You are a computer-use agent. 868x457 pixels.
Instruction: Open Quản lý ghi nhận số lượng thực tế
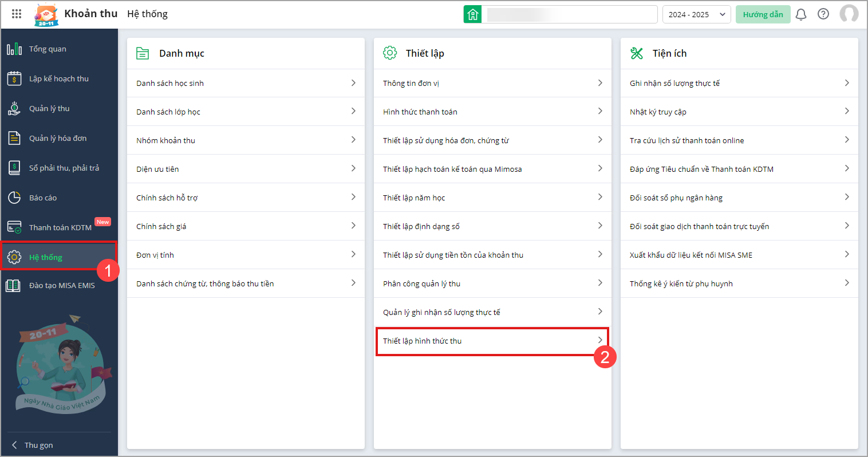[x=492, y=312]
